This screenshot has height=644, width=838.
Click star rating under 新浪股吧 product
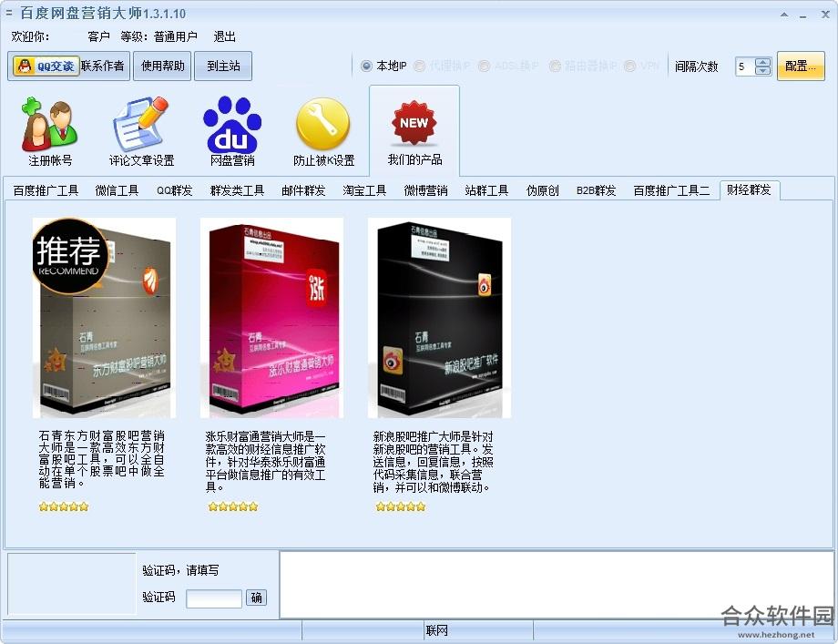[401, 506]
